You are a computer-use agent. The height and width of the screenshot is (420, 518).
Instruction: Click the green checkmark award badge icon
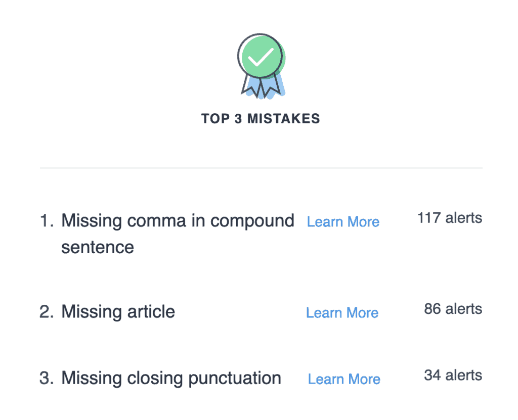(262, 66)
